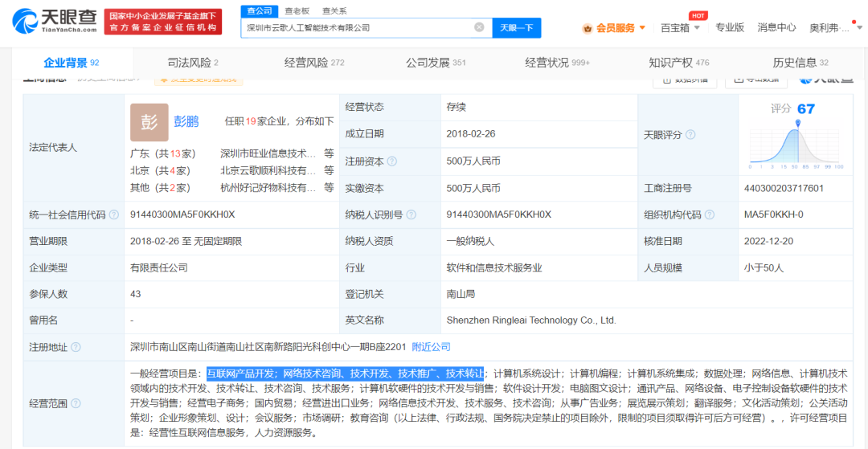Clear the search box with the X icon

click(x=479, y=27)
